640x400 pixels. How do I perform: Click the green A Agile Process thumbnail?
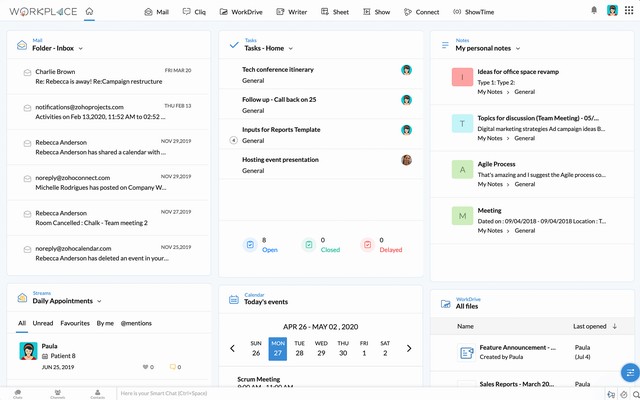click(x=462, y=169)
